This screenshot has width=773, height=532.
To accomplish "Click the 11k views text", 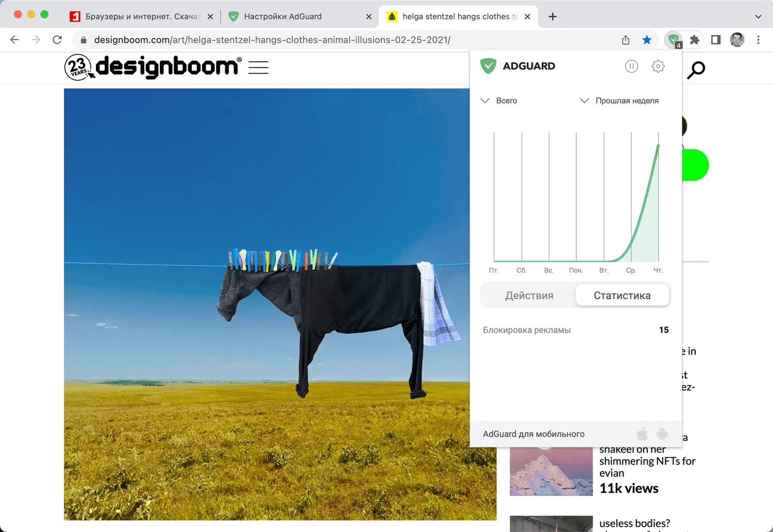I will coord(629,488).
